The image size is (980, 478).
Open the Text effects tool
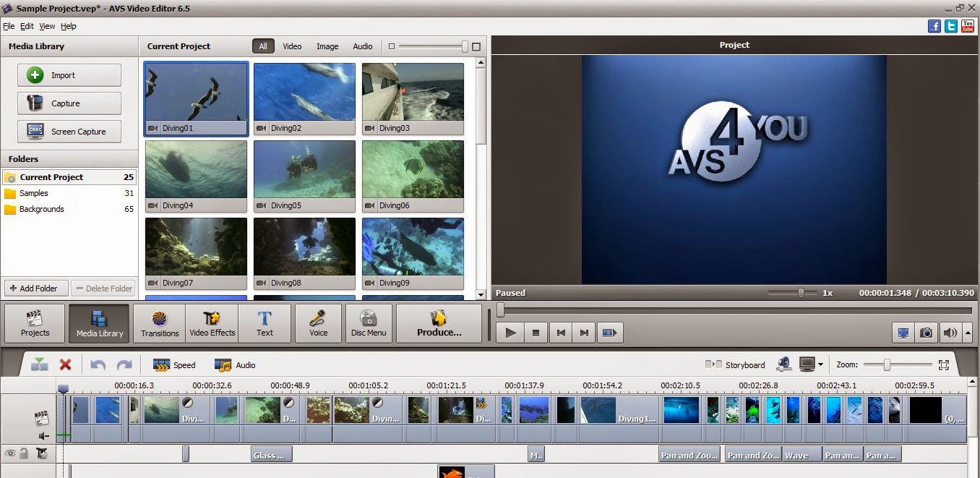click(x=265, y=323)
